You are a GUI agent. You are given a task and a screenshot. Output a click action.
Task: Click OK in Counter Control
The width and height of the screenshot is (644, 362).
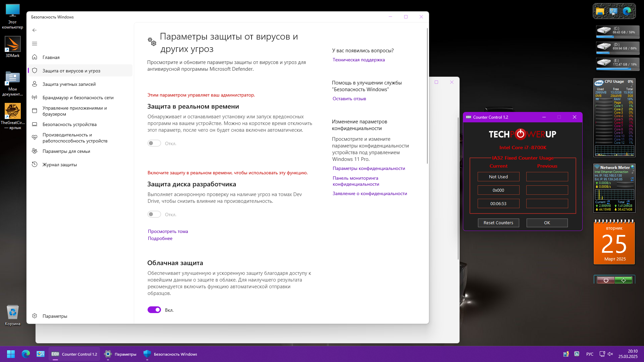(547, 223)
